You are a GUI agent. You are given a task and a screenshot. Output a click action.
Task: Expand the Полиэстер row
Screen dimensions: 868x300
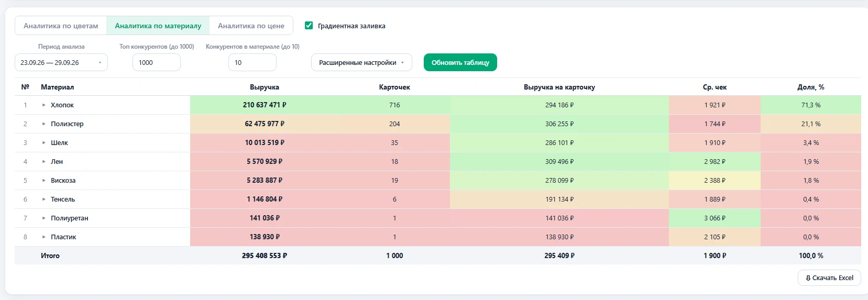(44, 124)
